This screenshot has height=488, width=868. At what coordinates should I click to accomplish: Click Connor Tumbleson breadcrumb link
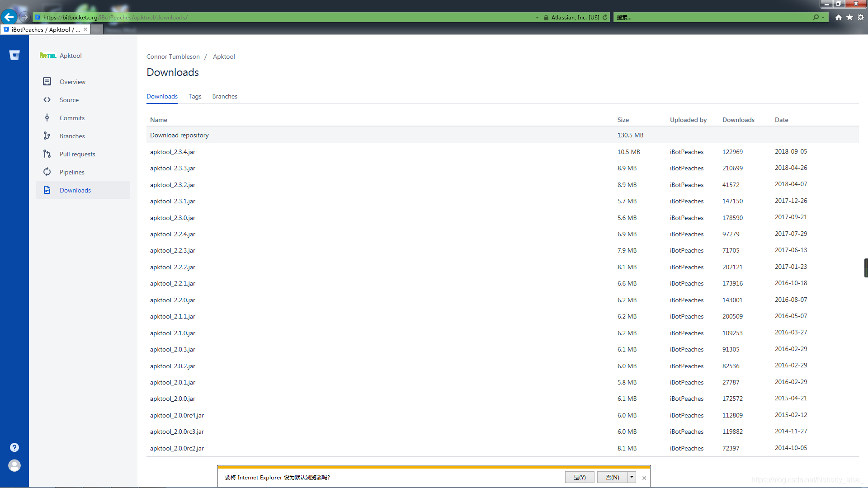[172, 56]
